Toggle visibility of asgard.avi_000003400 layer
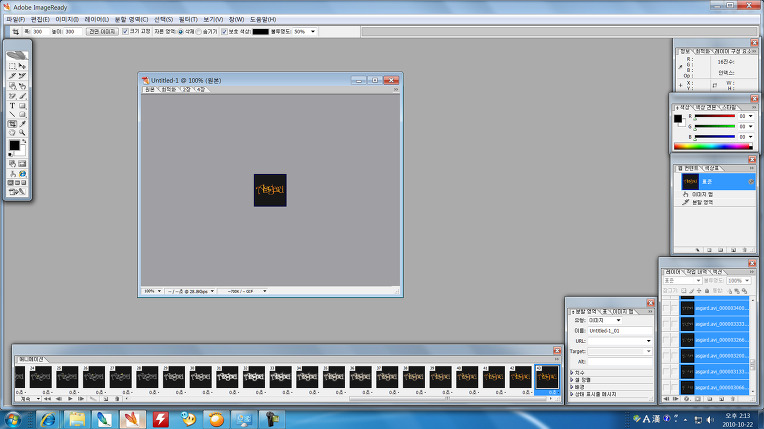Viewport: 764px width, 429px height. (x=666, y=308)
